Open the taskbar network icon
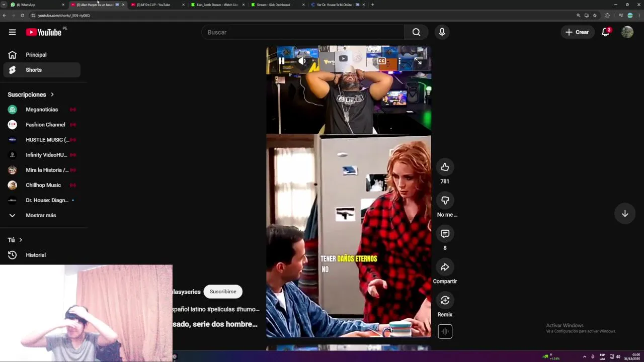This screenshot has height=362, width=644. click(612, 356)
